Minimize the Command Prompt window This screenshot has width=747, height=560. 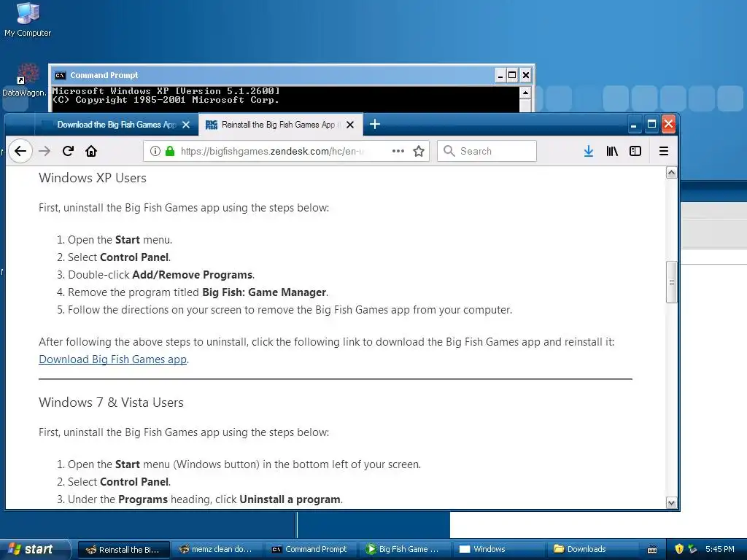(500, 75)
